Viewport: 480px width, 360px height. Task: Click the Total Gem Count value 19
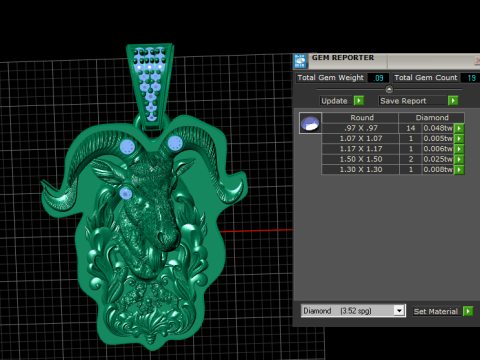(471, 78)
